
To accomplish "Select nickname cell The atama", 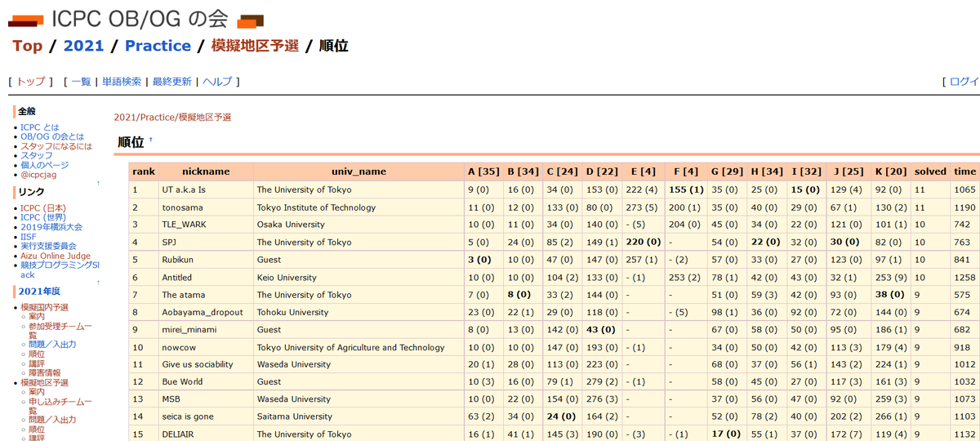I will [x=206, y=295].
